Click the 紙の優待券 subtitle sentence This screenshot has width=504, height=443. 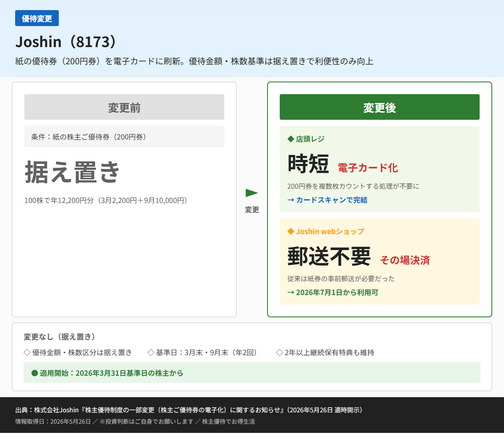click(194, 61)
